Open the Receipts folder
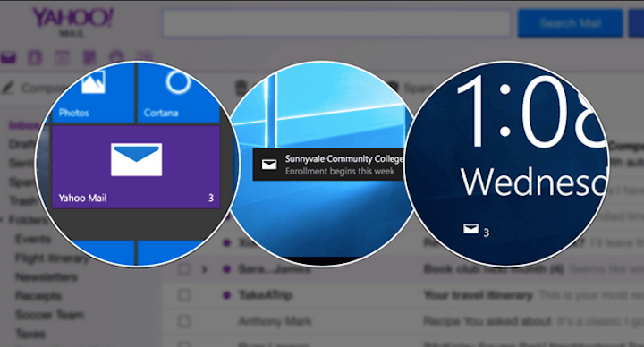 (x=38, y=296)
